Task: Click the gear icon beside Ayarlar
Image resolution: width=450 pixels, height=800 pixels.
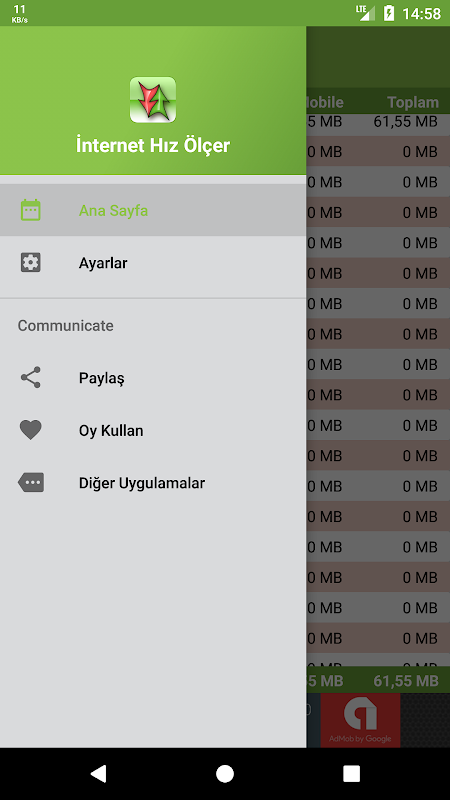Action: click(31, 262)
